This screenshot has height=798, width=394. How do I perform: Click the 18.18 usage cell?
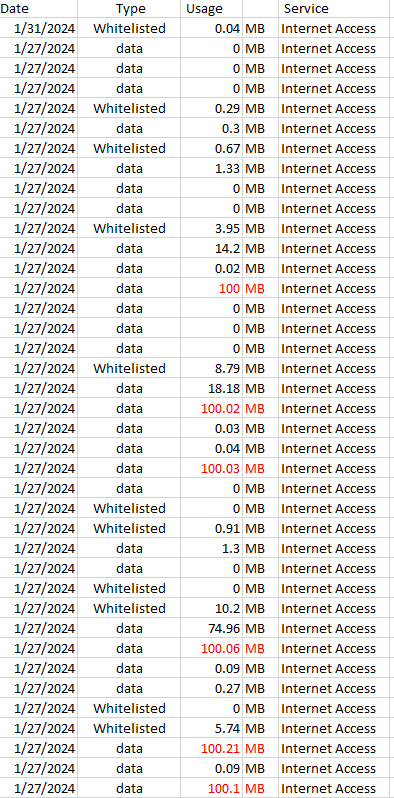point(211,389)
